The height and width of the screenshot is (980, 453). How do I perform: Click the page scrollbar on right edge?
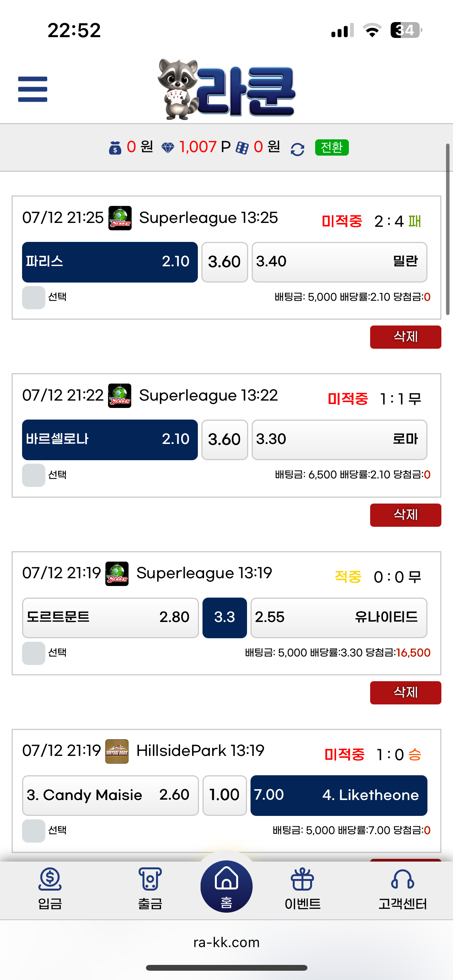(x=448, y=229)
